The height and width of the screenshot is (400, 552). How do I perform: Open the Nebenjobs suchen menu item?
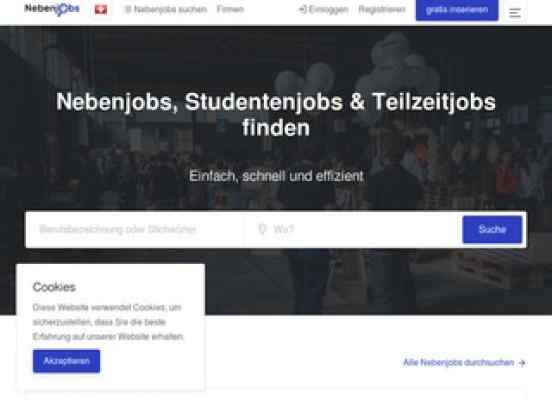coord(166,10)
